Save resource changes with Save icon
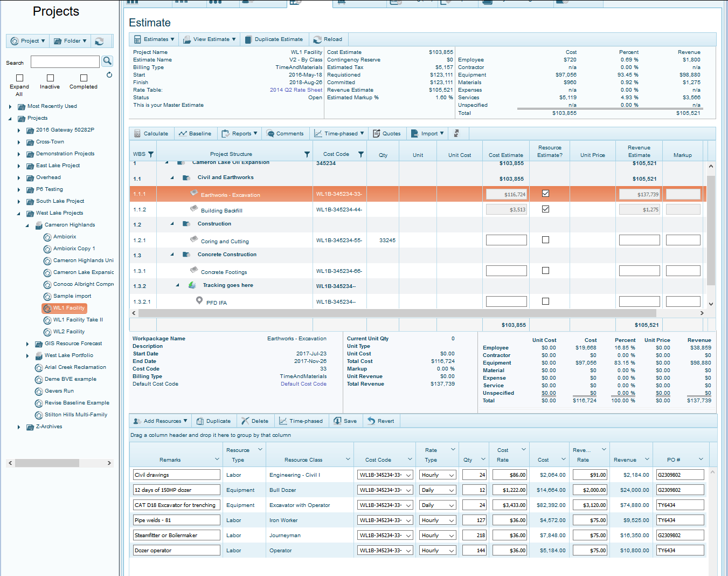Image resolution: width=728 pixels, height=576 pixels. pyautogui.click(x=345, y=420)
